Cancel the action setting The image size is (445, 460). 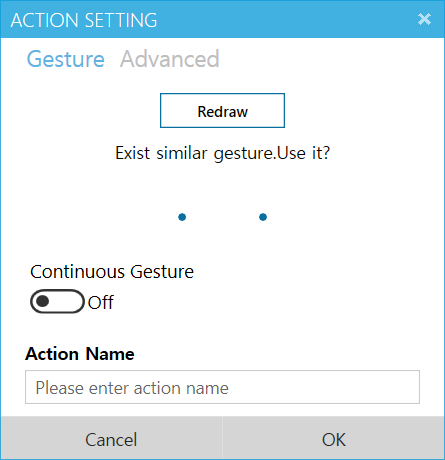click(111, 439)
